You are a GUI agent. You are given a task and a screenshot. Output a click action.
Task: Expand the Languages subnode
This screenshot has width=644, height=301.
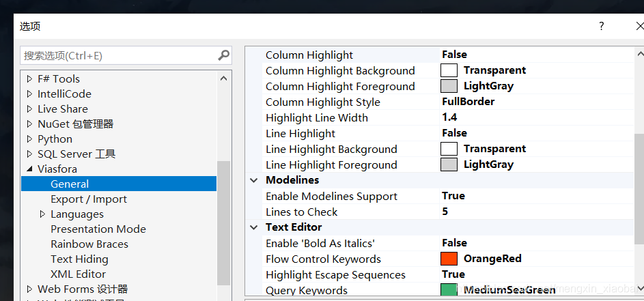coord(42,214)
